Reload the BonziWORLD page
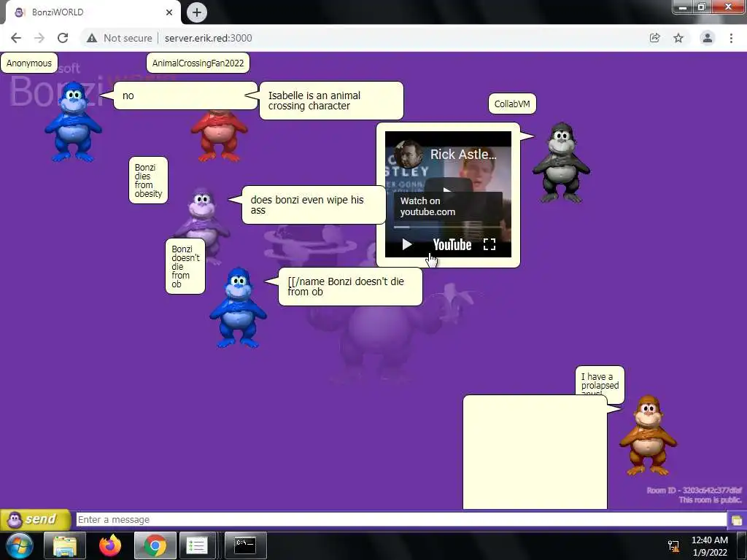 point(63,38)
